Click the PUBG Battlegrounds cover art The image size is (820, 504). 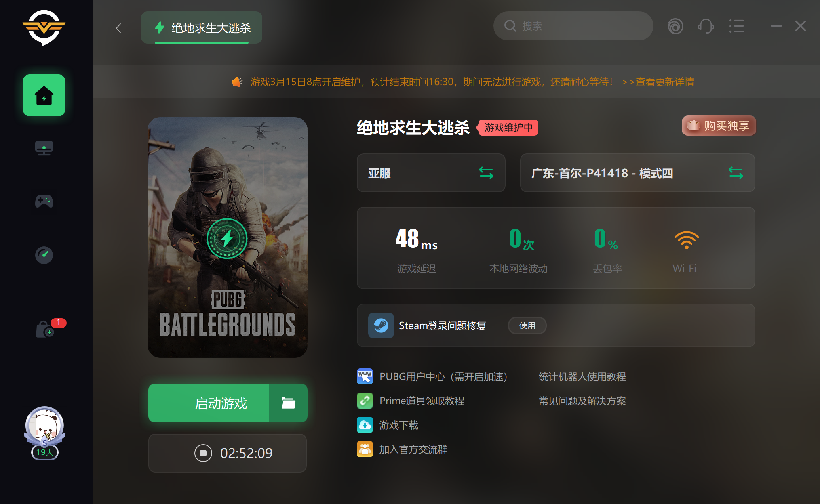[228, 237]
